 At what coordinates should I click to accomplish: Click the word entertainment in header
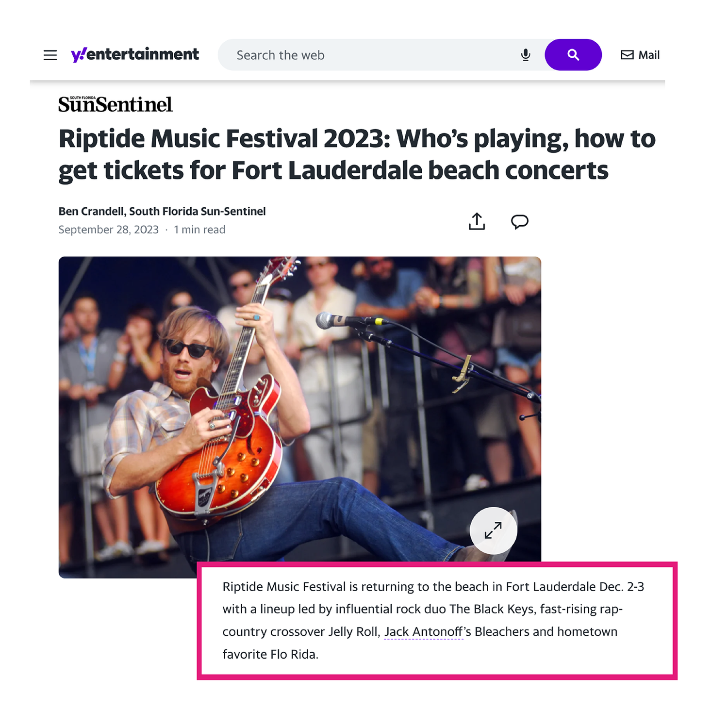click(143, 54)
